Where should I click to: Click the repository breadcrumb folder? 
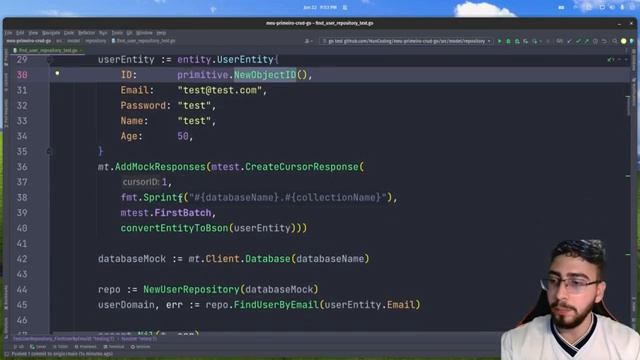[x=96, y=41]
